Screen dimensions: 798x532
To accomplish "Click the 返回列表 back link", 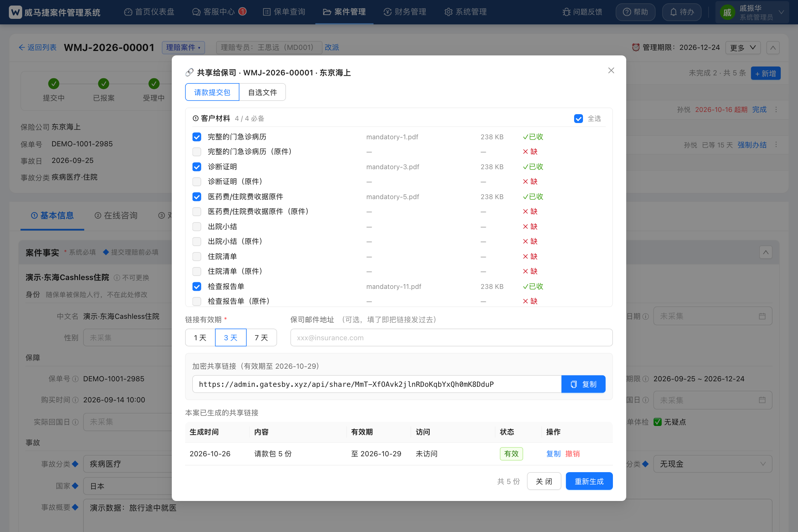I will tap(38, 47).
